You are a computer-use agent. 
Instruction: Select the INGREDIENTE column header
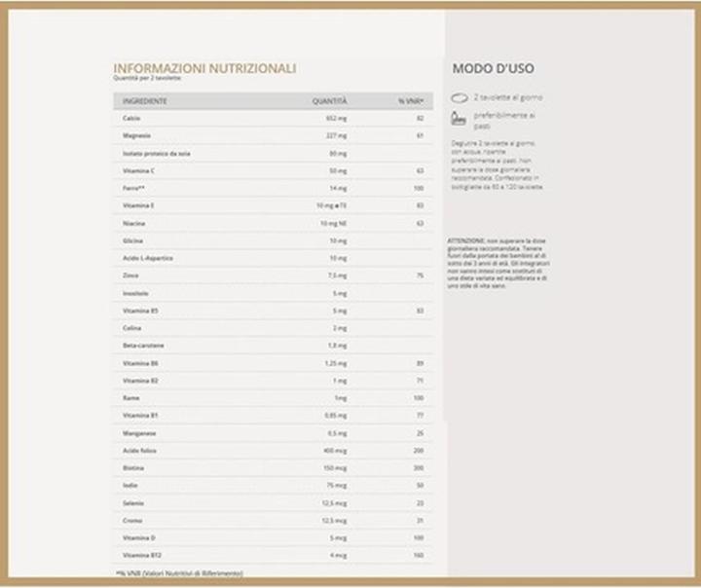pos(145,100)
